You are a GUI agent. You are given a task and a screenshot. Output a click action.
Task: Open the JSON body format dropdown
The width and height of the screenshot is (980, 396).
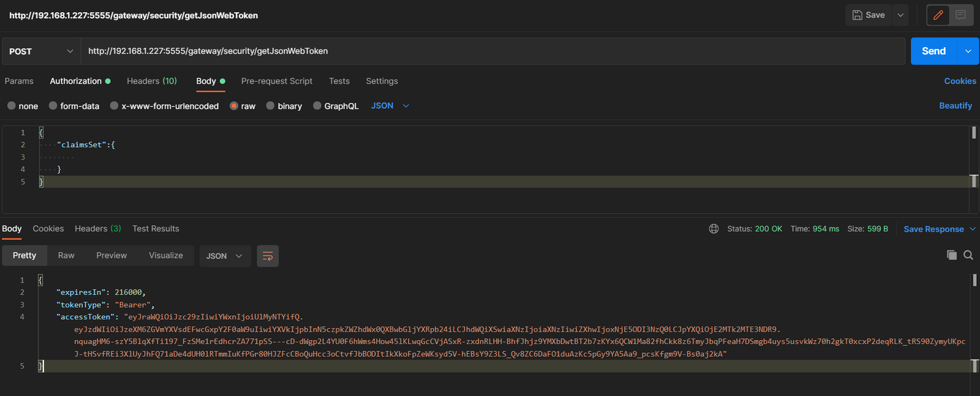390,106
